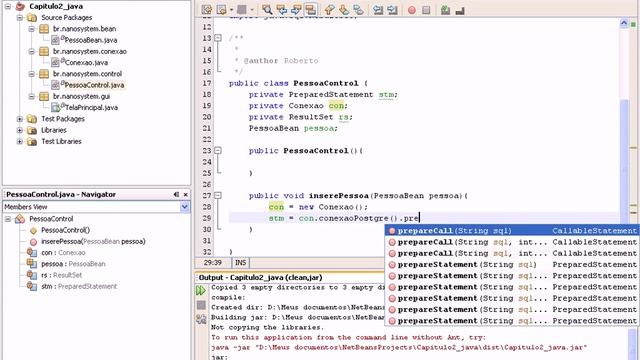640x360 pixels.
Task: Click the navigate back toolbar icon
Action: pos(222,10)
